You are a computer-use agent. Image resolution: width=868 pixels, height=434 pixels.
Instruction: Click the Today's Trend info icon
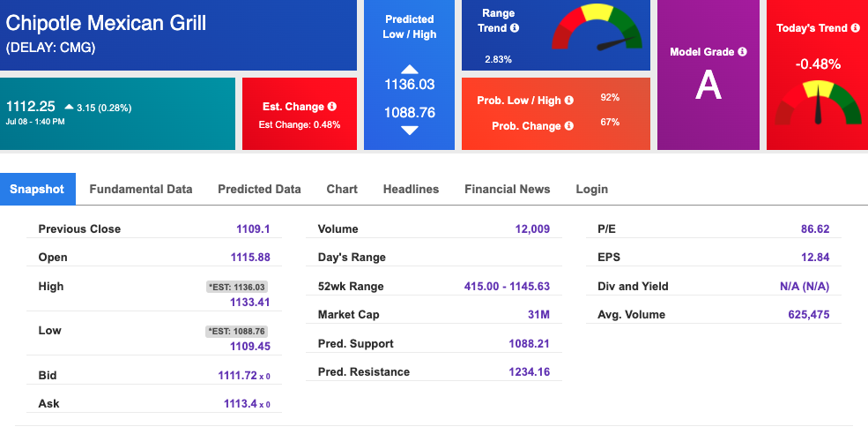click(x=857, y=27)
